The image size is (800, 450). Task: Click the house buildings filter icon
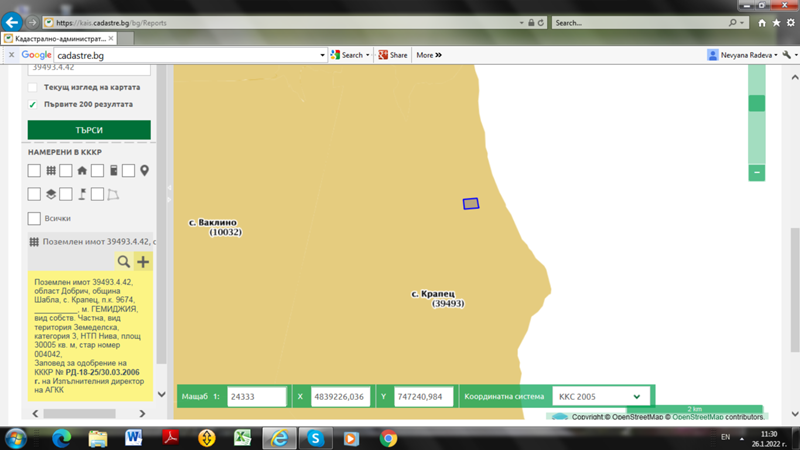point(82,171)
